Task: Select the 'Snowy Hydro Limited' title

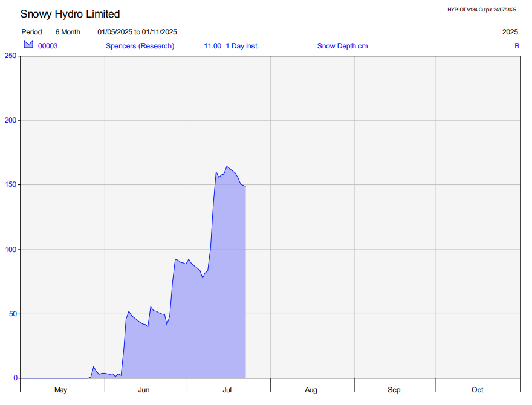Action: 70,14
